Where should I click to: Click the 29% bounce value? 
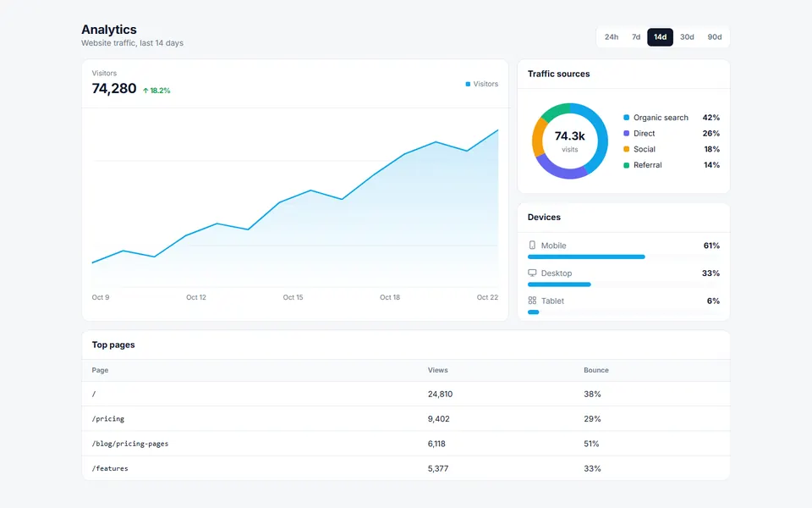click(x=592, y=419)
